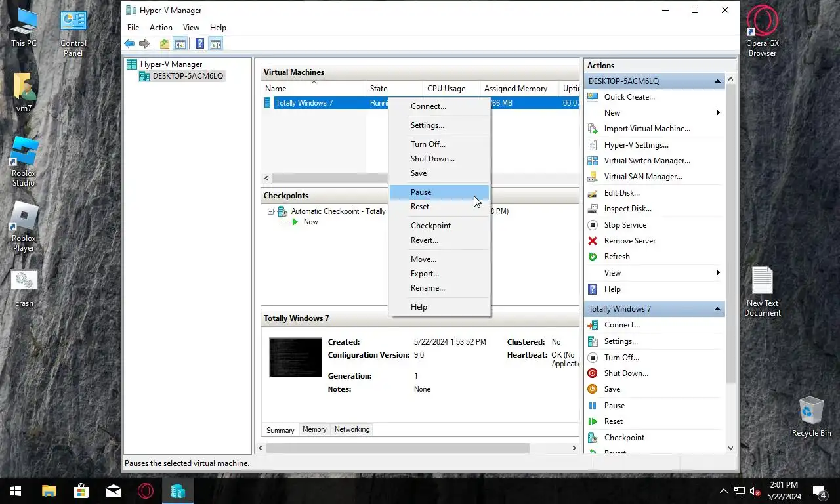Open Hyper-V Settings action
Screen dimensions: 840x504
tap(636, 145)
